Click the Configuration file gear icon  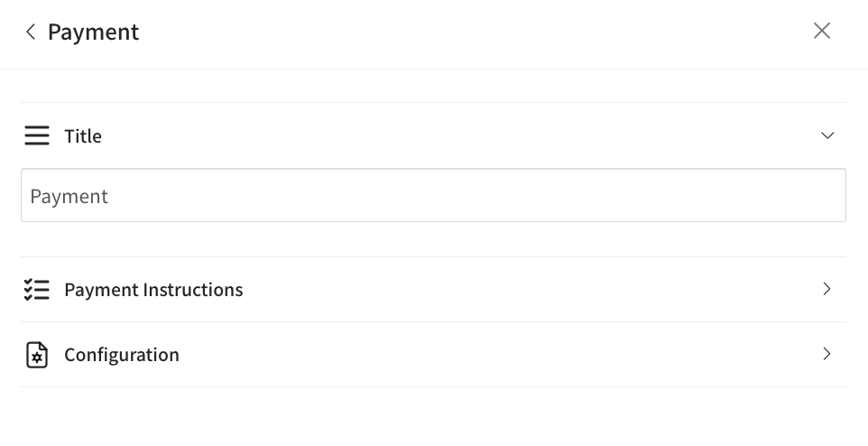(x=37, y=355)
